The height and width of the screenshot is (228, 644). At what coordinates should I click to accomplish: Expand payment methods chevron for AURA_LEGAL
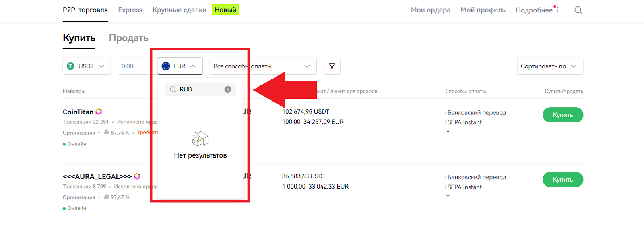[x=448, y=196]
